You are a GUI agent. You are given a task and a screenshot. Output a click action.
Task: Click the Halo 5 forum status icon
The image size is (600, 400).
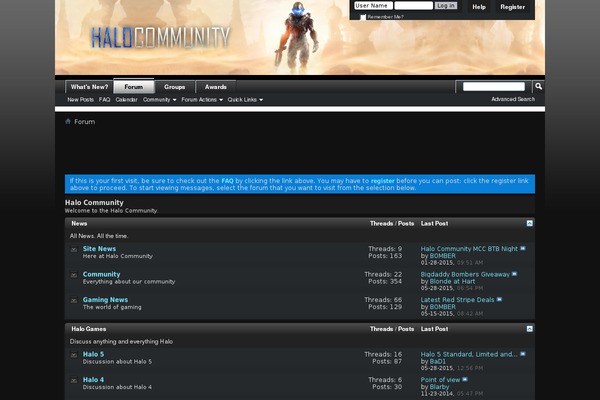[74, 355]
